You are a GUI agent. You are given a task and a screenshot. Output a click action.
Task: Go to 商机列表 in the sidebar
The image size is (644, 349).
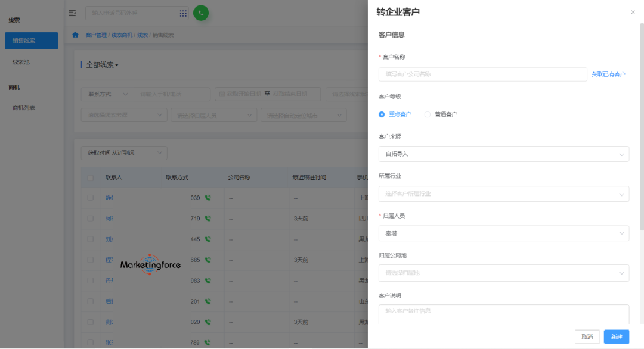pyautogui.click(x=24, y=108)
